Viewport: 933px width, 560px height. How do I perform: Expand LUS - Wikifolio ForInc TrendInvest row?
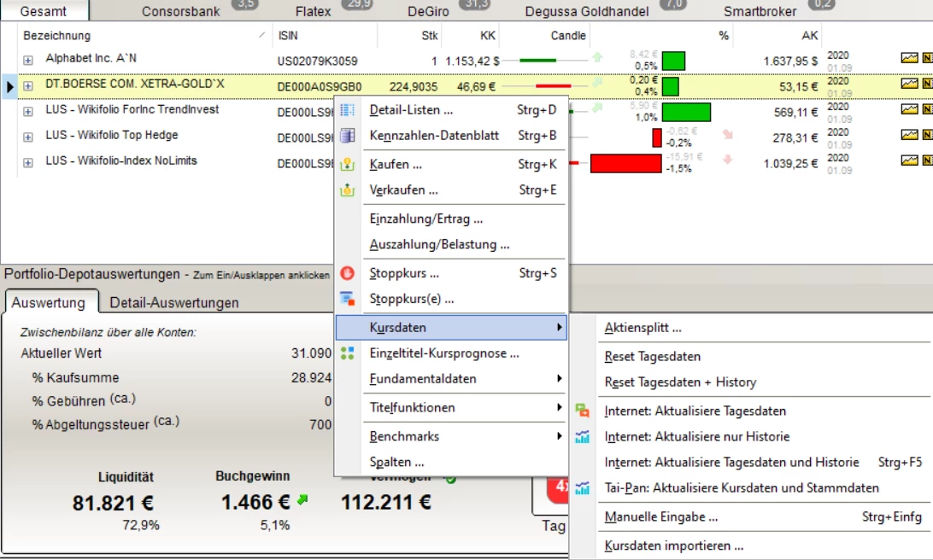pyautogui.click(x=28, y=111)
